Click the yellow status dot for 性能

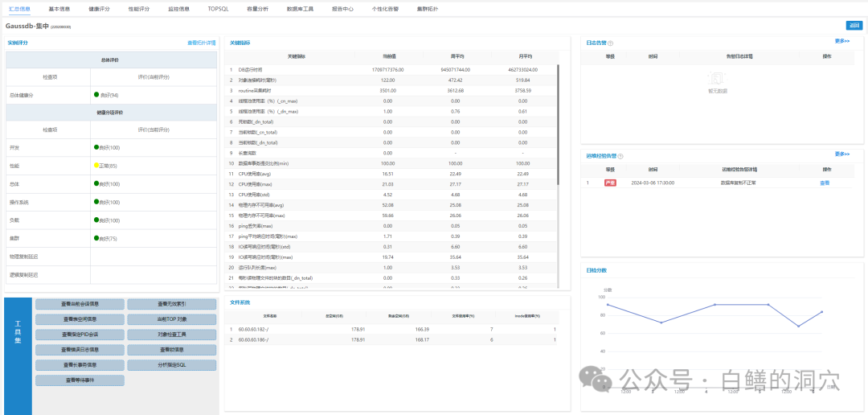96,166
